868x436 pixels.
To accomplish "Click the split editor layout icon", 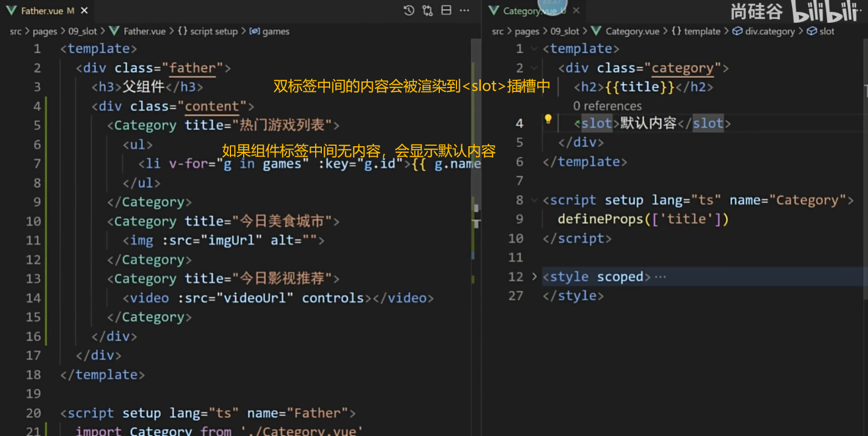I will tap(446, 11).
